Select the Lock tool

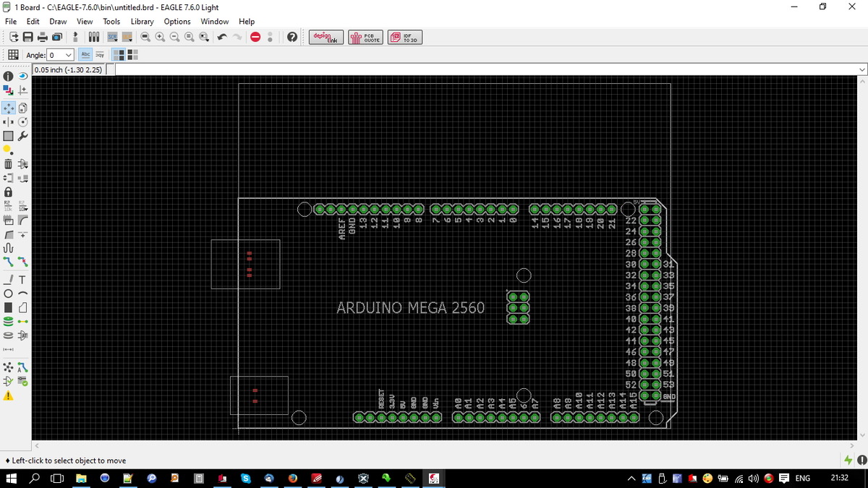click(x=9, y=192)
